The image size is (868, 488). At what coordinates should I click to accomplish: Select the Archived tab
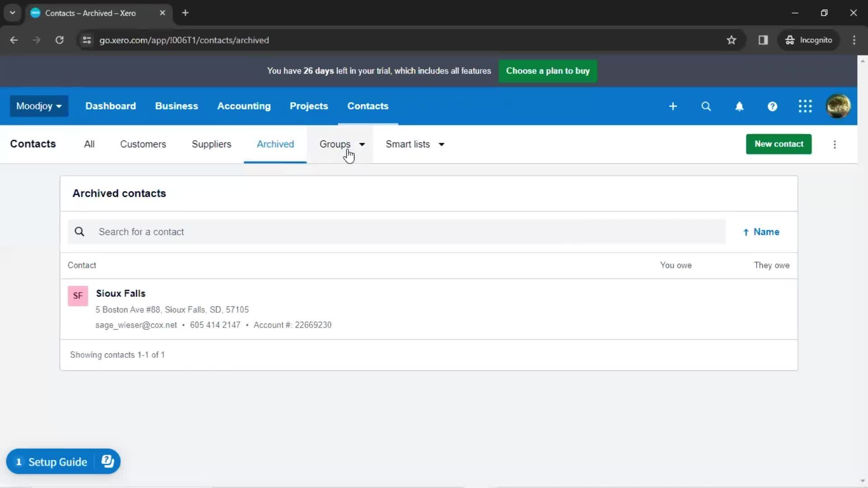tap(275, 145)
